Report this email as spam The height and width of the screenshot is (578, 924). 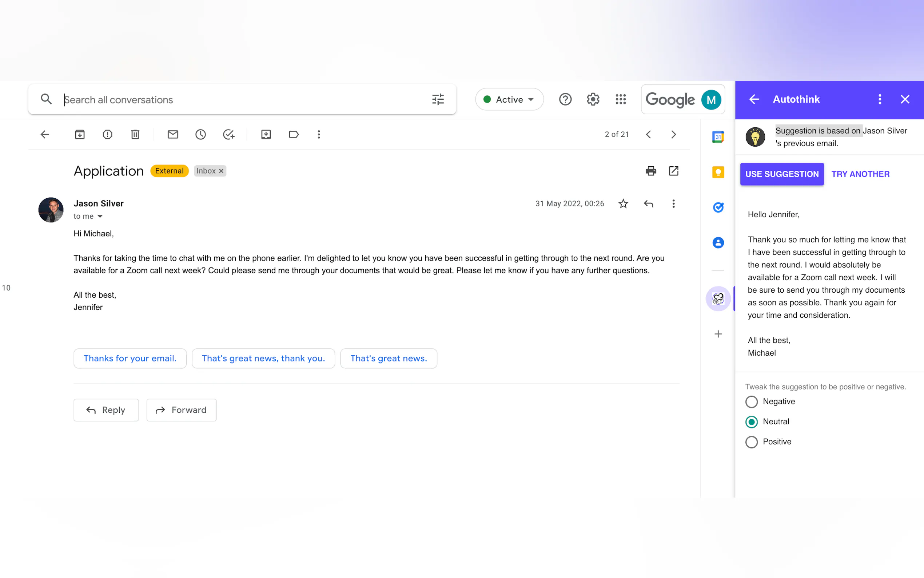pos(107,134)
